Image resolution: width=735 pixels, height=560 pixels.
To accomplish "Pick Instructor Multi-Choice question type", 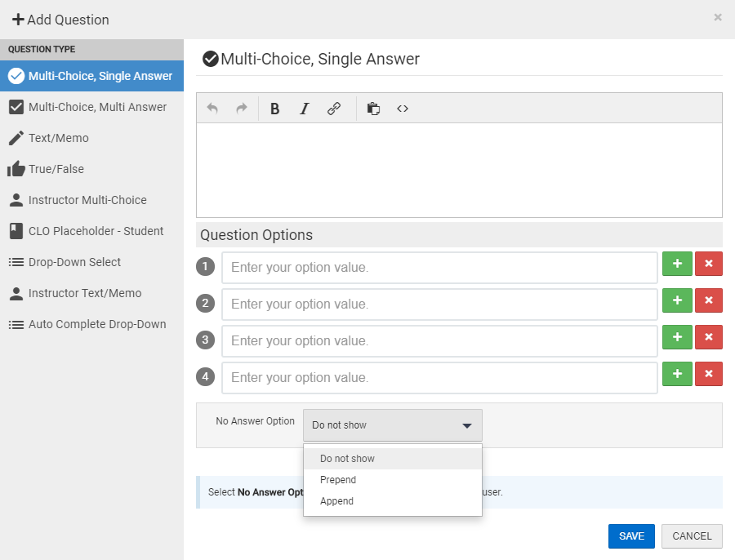I will 91,200.
